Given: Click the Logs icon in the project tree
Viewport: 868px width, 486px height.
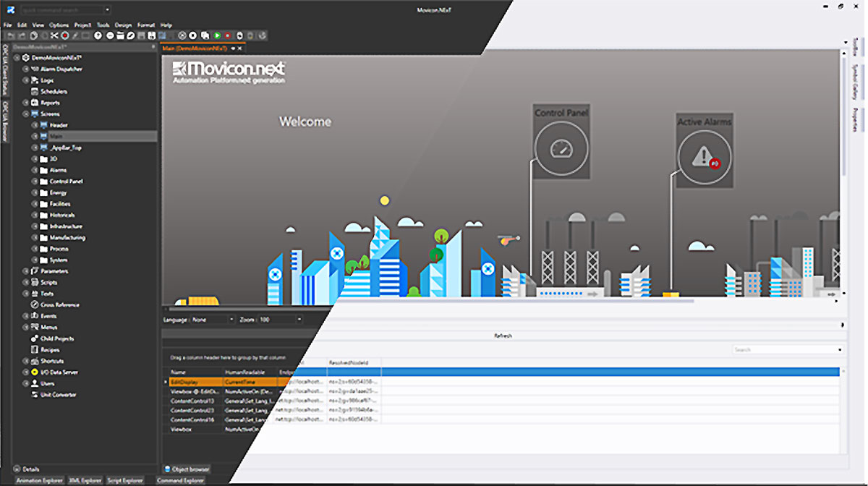Looking at the screenshot, I should click(35, 80).
